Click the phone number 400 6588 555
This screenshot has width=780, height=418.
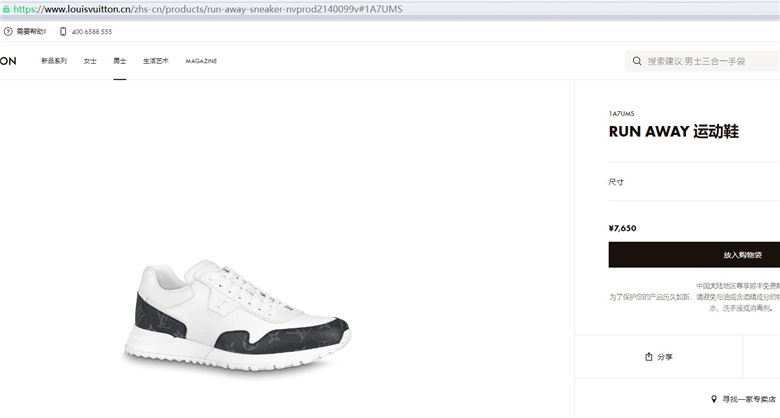tap(92, 31)
